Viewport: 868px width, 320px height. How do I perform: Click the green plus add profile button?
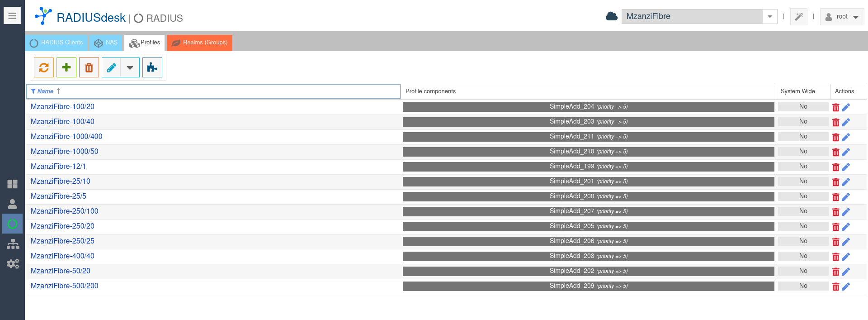click(x=66, y=67)
